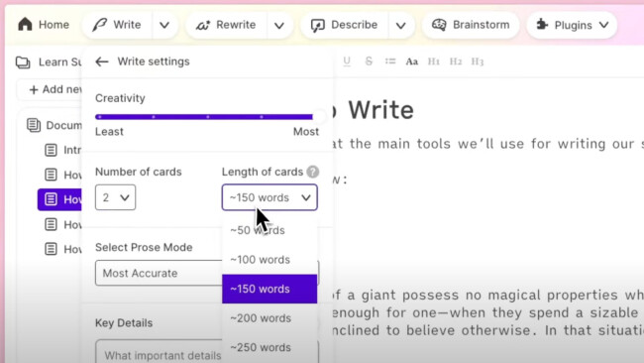
Task: Click the Key Details input field
Action: (x=160, y=352)
